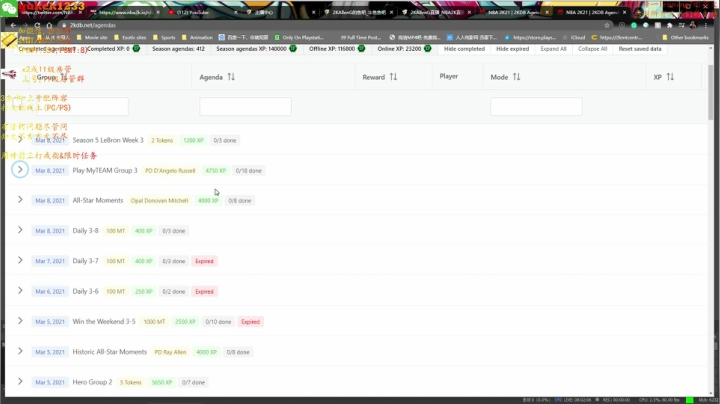Switch to the YouTube browser tab
720x404 pixels.
pos(202,12)
